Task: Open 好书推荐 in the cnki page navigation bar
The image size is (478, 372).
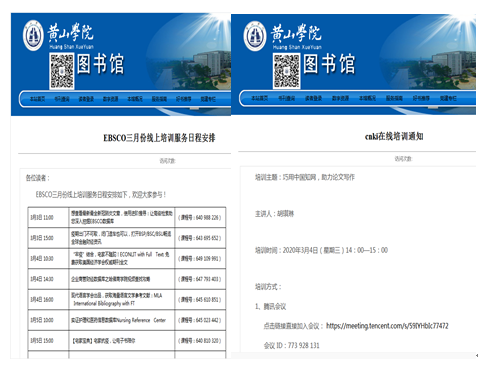Action: 421,98
